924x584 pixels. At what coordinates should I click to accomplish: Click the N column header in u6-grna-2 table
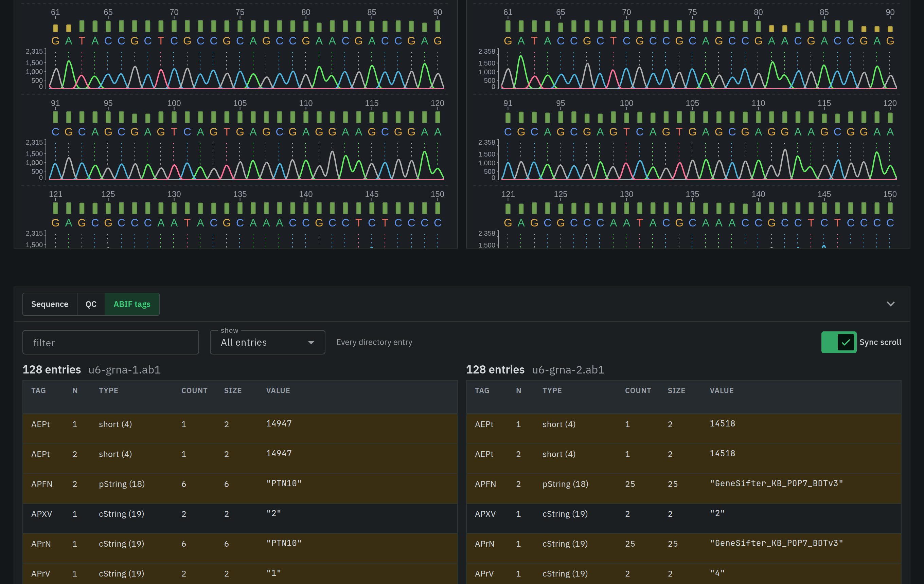click(x=518, y=390)
